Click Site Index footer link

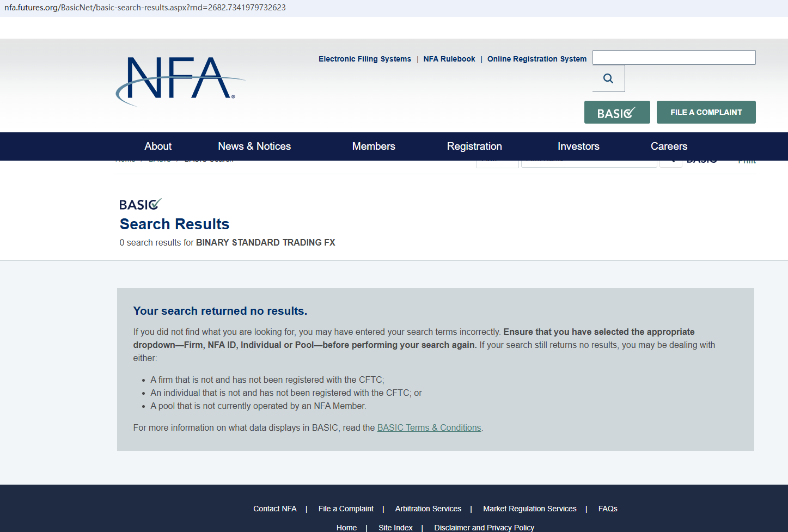[395, 528]
